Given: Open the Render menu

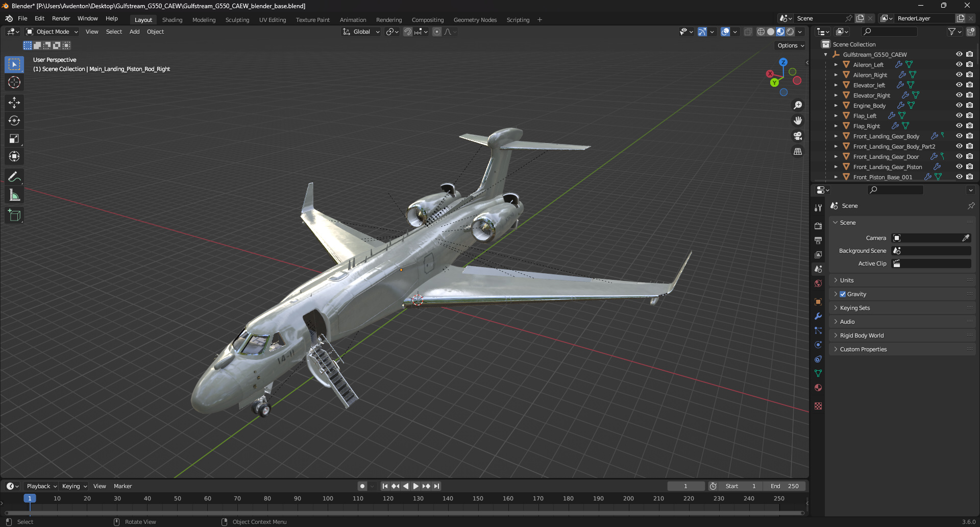Looking at the screenshot, I should click(x=61, y=18).
